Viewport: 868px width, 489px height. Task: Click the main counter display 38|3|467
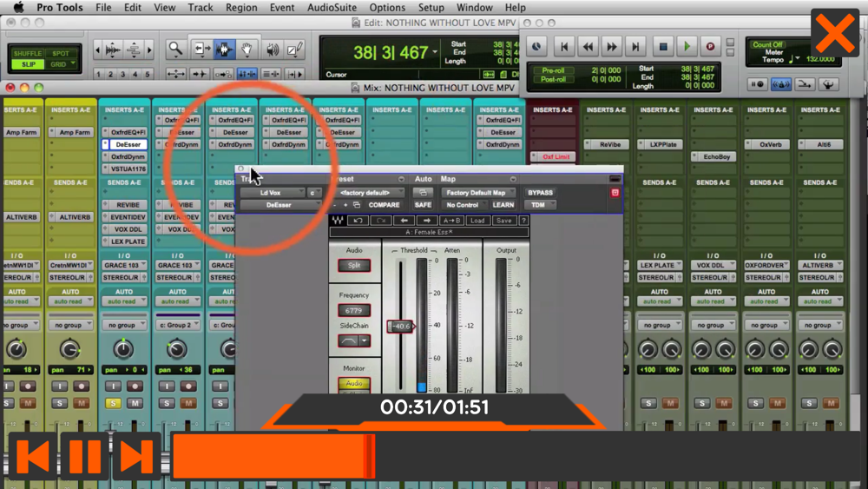(391, 53)
